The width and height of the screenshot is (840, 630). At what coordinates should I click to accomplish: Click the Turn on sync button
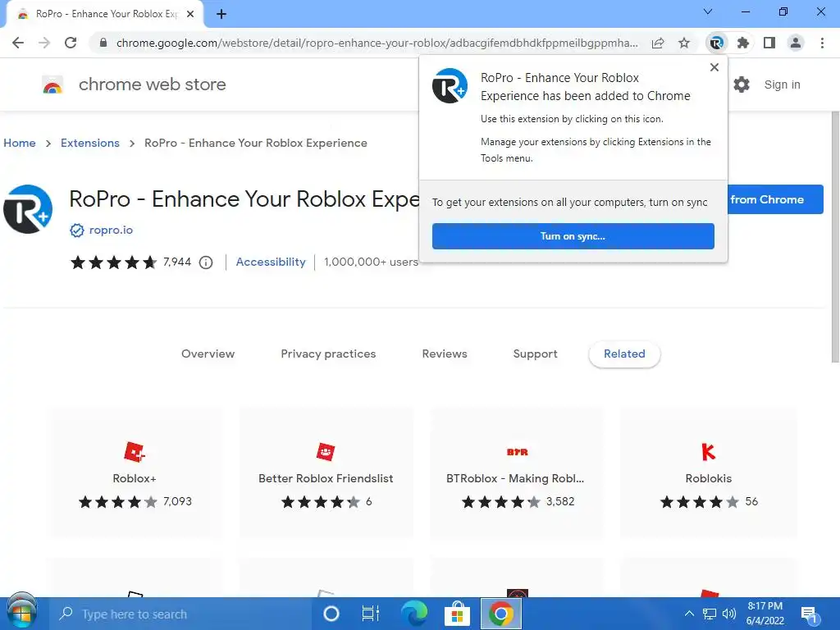tap(573, 236)
